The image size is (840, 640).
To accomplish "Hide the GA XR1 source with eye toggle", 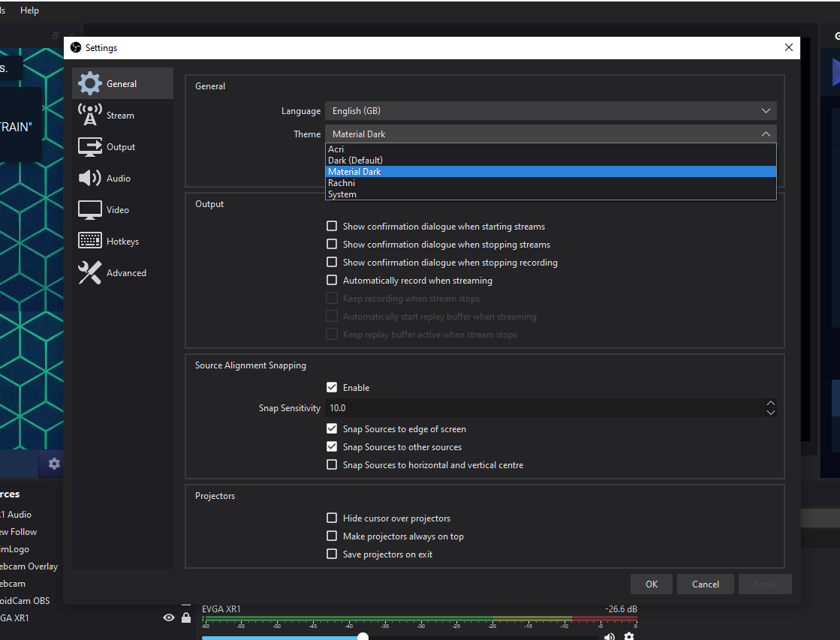I will (x=168, y=617).
